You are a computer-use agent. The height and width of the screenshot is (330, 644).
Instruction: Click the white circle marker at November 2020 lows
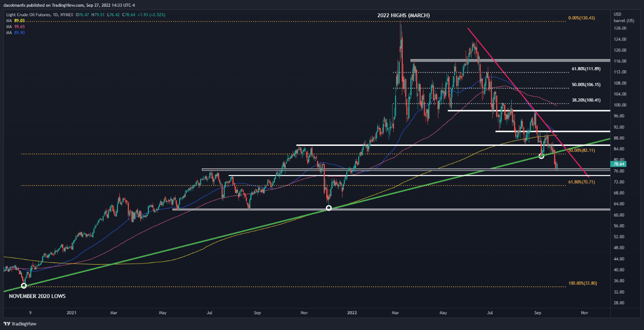tap(24, 285)
